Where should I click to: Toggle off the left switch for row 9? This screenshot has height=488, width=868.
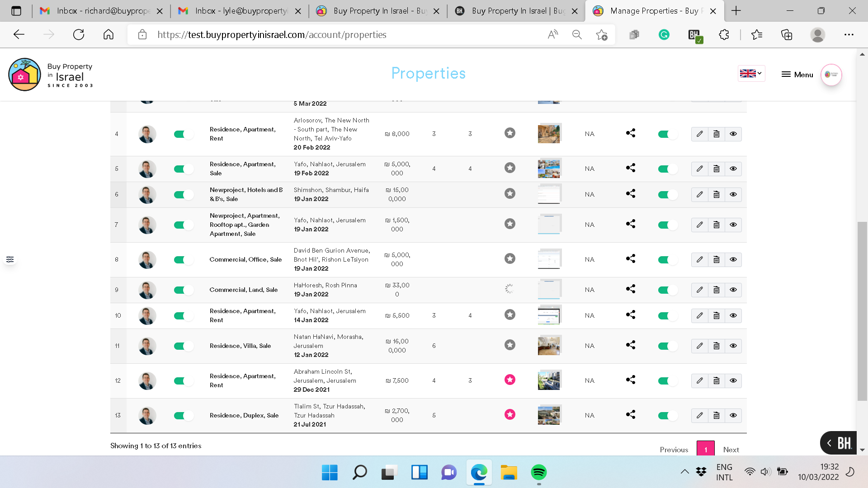183,290
